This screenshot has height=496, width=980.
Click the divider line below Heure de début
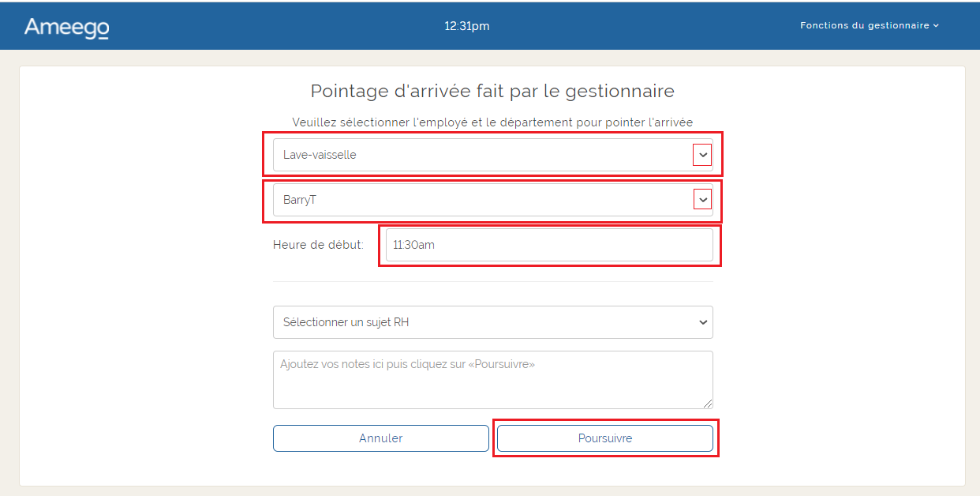[492, 281]
